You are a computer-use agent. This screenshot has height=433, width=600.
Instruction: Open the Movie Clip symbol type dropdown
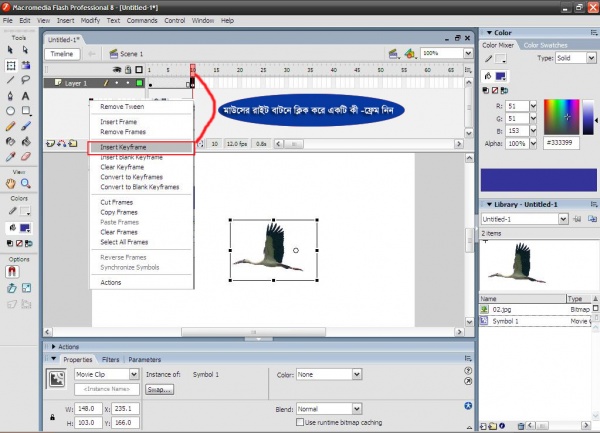click(x=103, y=375)
